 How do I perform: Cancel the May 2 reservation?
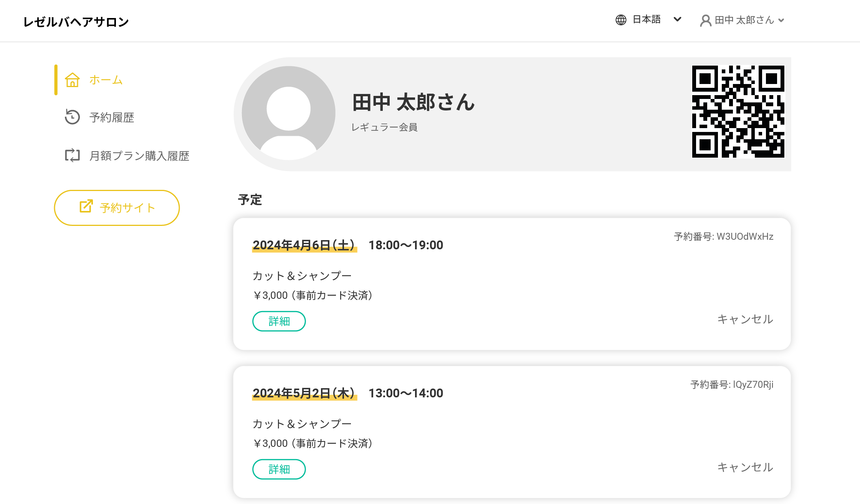(x=745, y=467)
